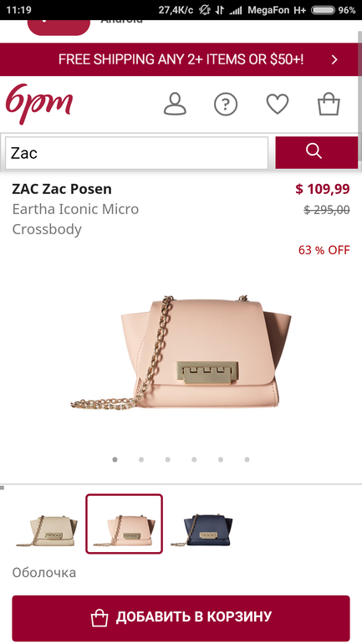
Task: Add item with Добавить в корзину button
Action: click(x=181, y=618)
